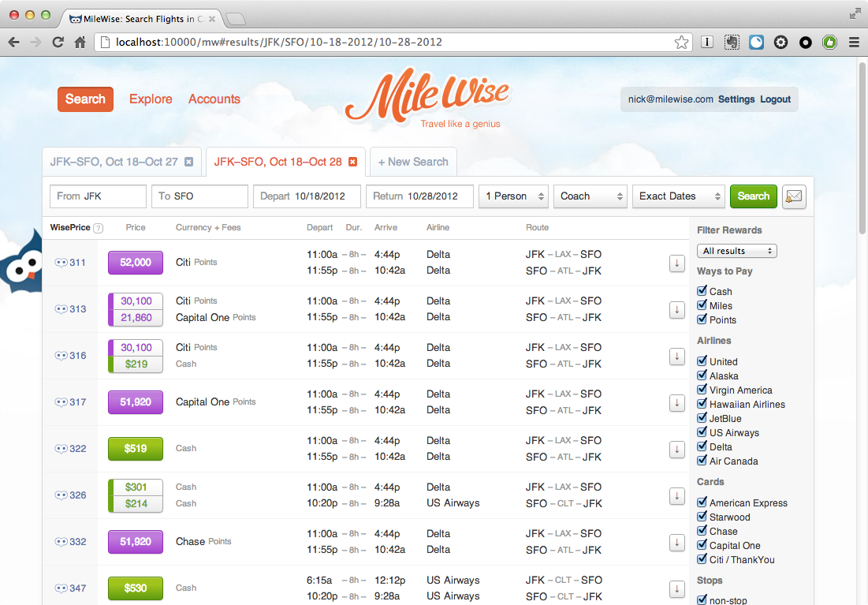Open the Accounts menu item

click(214, 99)
